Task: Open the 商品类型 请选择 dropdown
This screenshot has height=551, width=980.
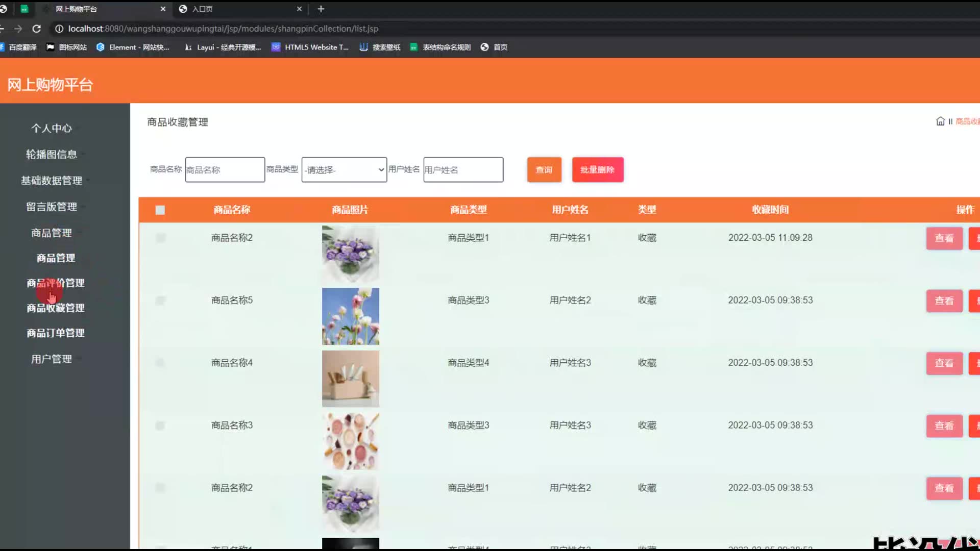Action: pos(344,170)
